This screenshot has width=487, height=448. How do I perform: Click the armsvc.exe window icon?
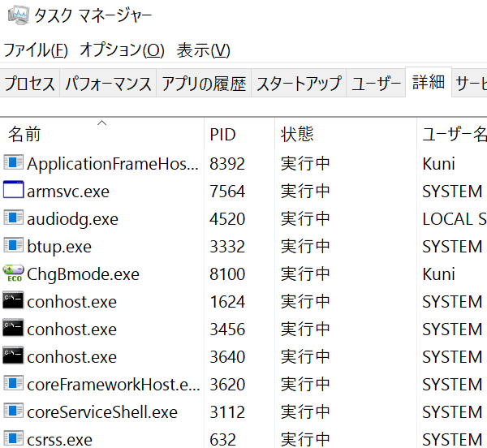coord(13,190)
